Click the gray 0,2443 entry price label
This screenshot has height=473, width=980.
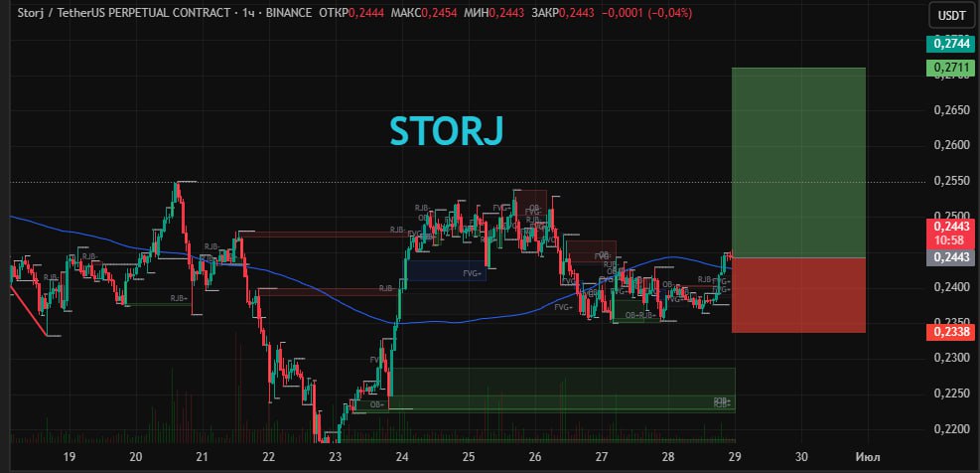pyautogui.click(x=951, y=256)
